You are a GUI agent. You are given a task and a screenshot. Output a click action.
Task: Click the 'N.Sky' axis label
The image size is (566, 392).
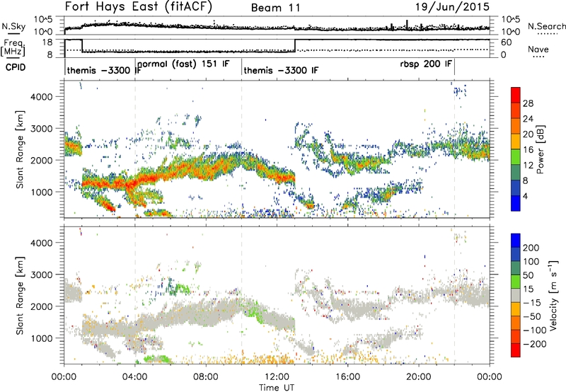(x=13, y=26)
